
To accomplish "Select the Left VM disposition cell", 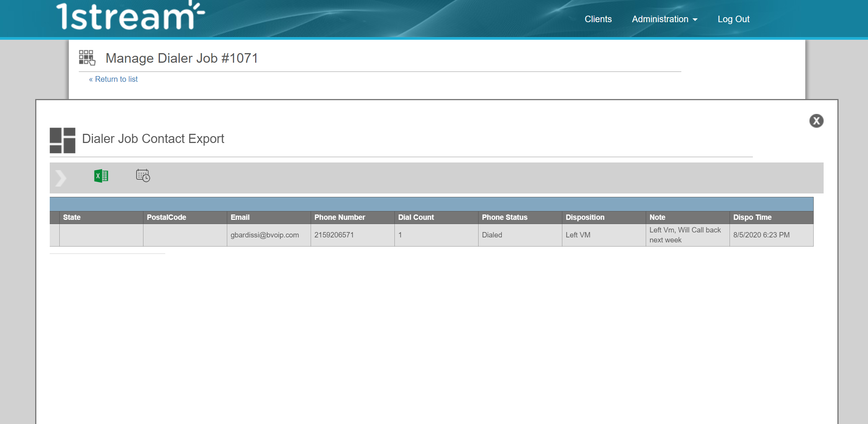I will click(x=604, y=235).
